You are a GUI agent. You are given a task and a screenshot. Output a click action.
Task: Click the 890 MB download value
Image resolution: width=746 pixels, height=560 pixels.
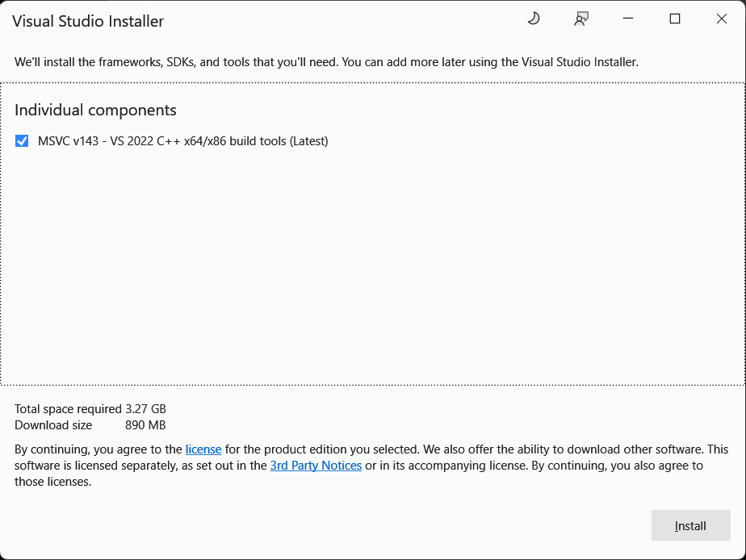145,425
